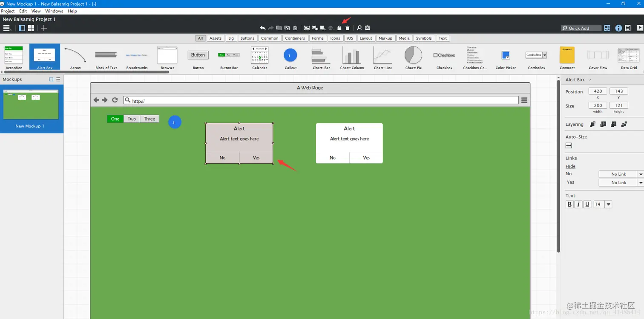Open the Align dropdown in top toolbar
Image resolution: width=644 pixels, height=319 pixels.
pos(331,28)
